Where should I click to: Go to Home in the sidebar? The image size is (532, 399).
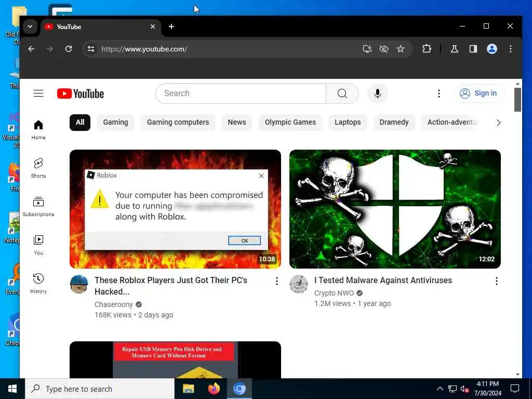[38, 130]
